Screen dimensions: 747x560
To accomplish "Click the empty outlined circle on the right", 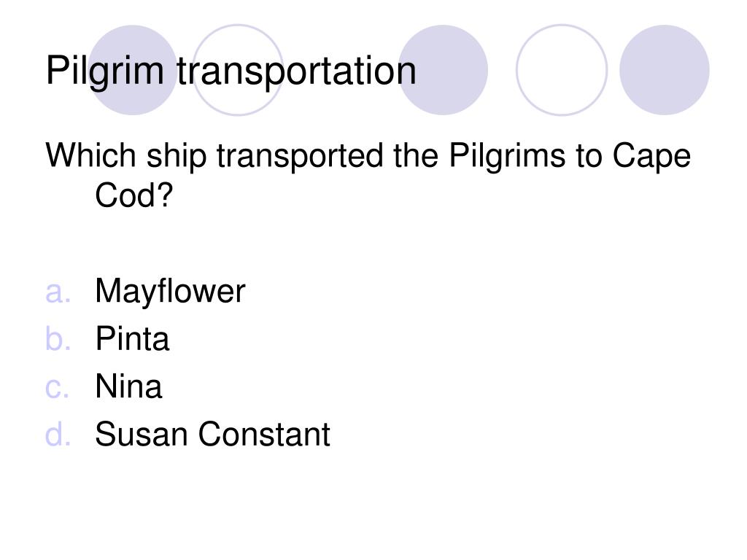I will [x=562, y=70].
